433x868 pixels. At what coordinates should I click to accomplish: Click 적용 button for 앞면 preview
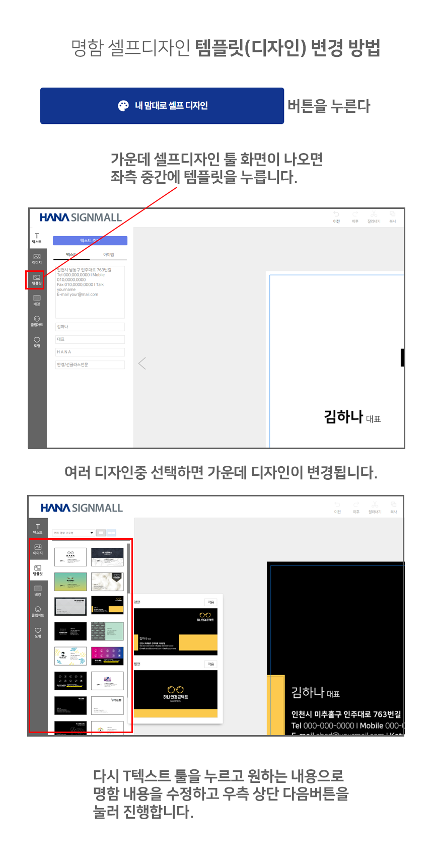tap(210, 602)
